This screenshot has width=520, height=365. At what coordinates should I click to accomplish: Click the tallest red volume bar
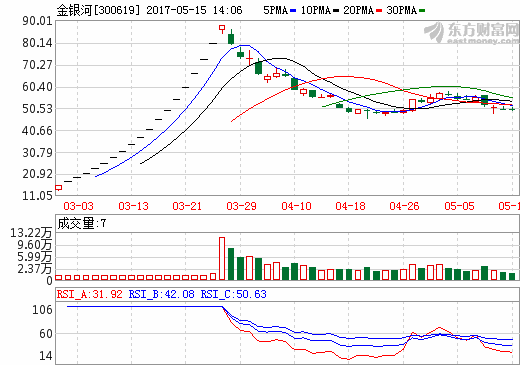(x=222, y=258)
